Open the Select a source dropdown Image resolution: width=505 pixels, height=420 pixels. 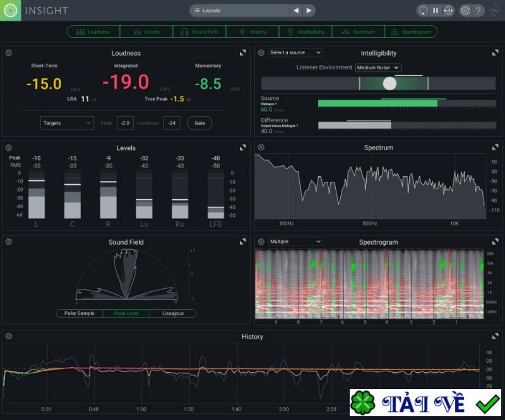tap(294, 52)
